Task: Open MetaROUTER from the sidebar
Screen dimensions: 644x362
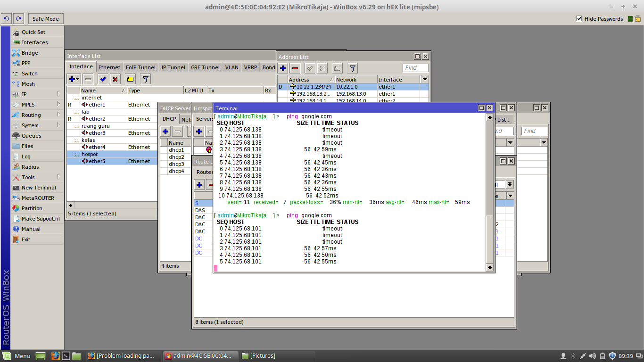Action: click(x=38, y=198)
